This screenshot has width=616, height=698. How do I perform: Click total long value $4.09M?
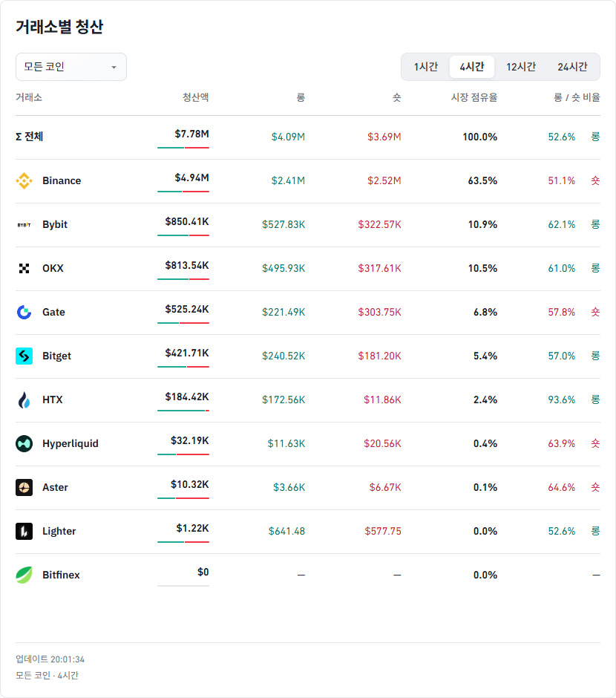pyautogui.click(x=288, y=137)
